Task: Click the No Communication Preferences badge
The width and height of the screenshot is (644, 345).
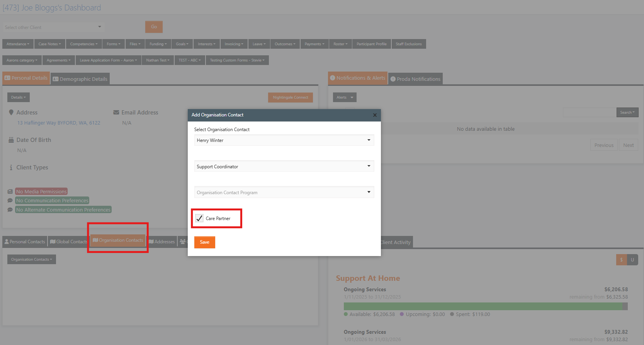Action: tap(52, 200)
